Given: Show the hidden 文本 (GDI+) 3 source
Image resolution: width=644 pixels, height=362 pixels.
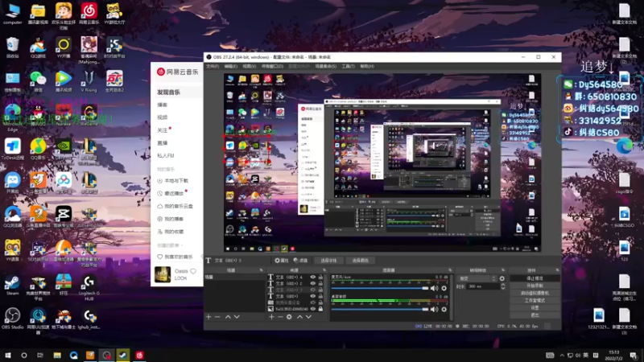Looking at the screenshot, I should point(313,290).
